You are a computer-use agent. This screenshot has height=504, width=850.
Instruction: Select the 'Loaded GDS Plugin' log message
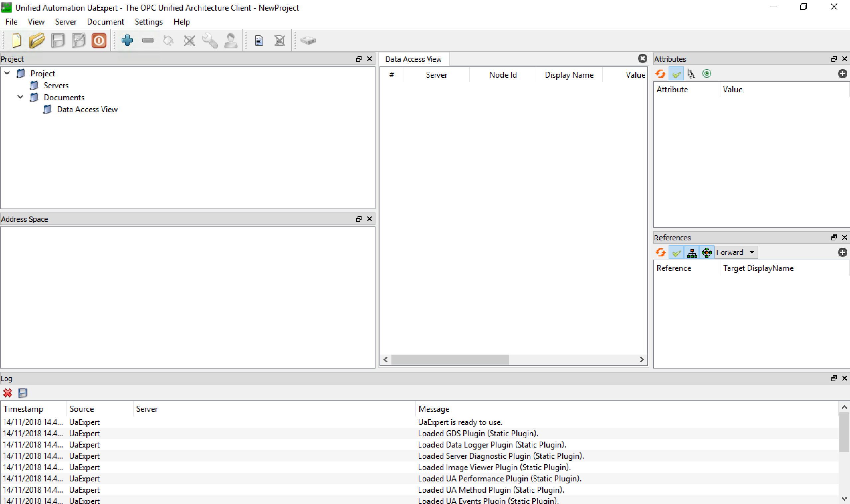tap(478, 433)
